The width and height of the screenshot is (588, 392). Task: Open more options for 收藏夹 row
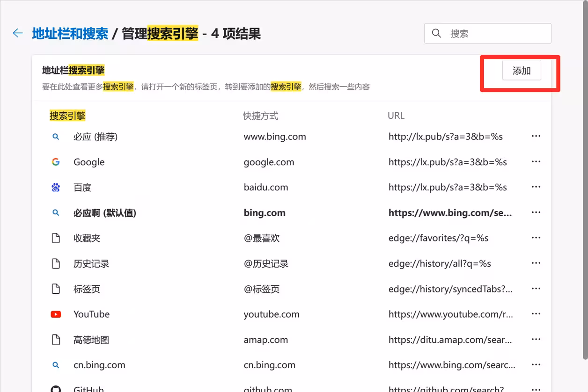click(536, 238)
